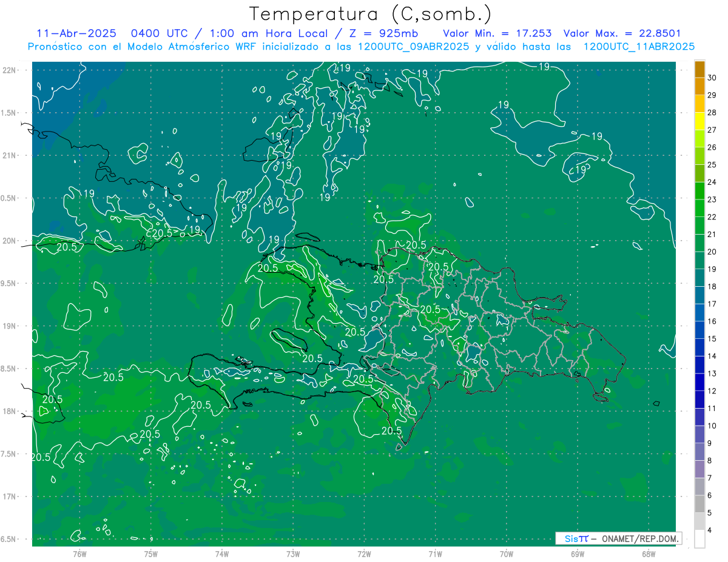Click the '75W' longitude axis label
This screenshot has height=562, width=728.
(150, 554)
